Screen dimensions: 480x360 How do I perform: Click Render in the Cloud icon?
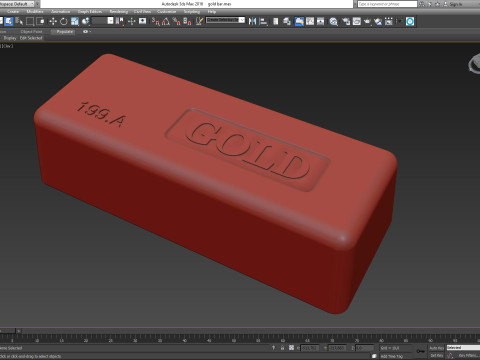coord(378,21)
